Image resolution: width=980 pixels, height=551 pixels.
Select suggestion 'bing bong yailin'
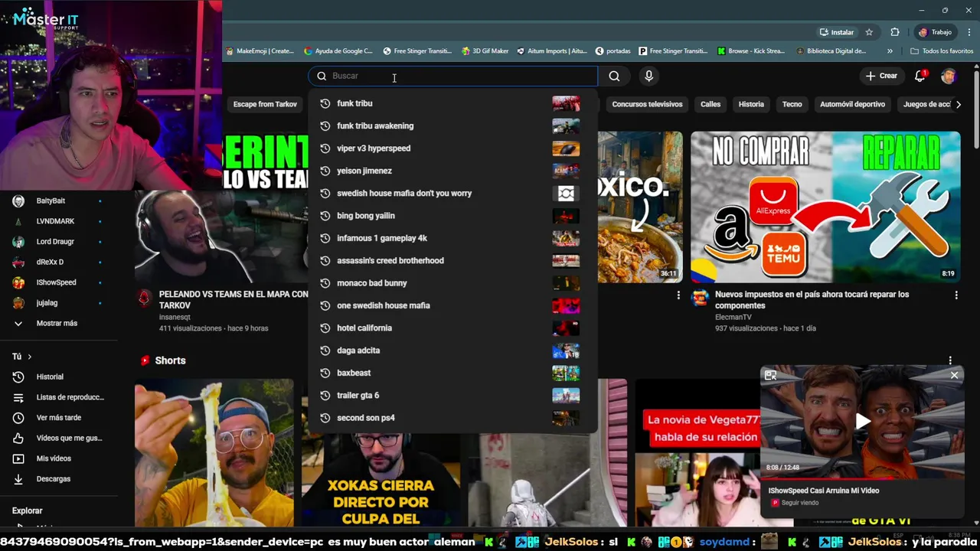coord(452,216)
